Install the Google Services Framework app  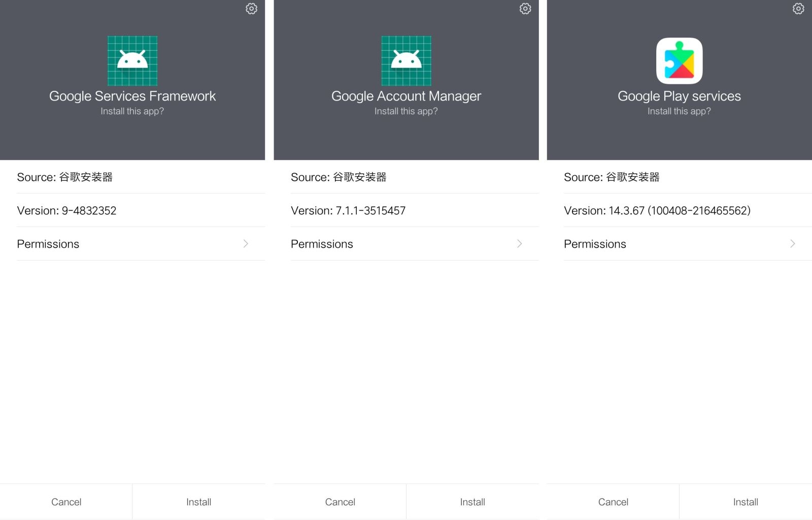pyautogui.click(x=198, y=501)
